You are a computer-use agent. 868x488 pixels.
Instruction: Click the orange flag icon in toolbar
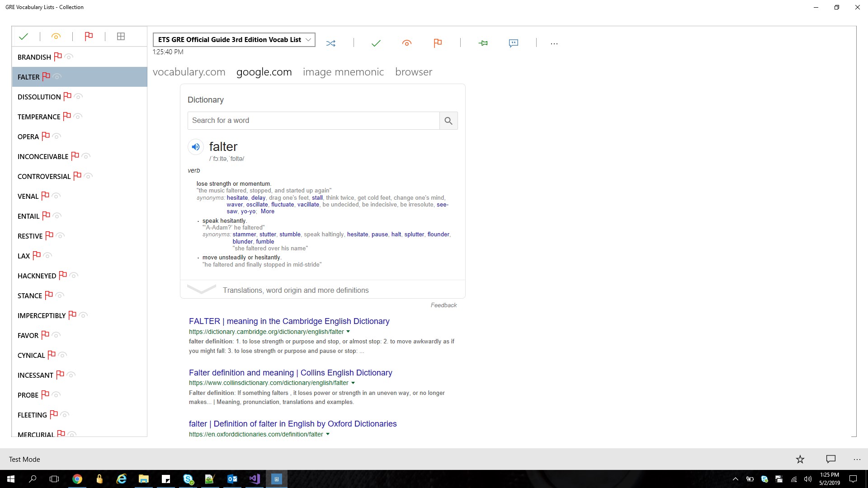click(437, 43)
